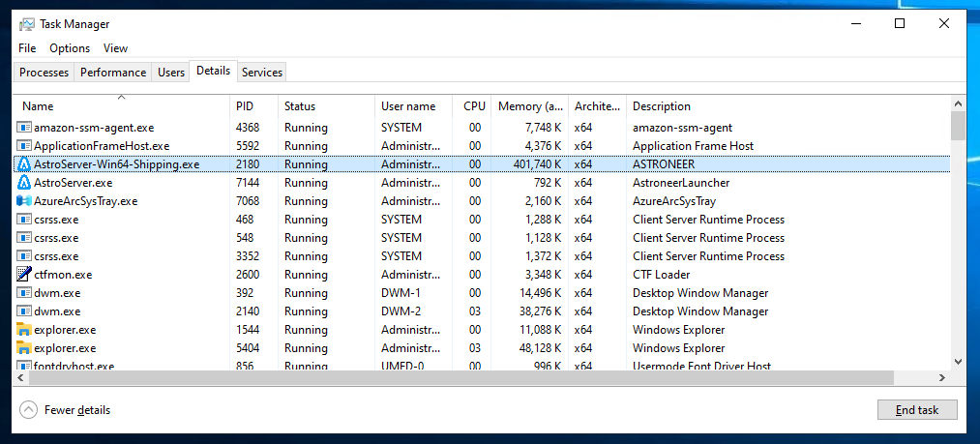The height and width of the screenshot is (444, 980).
Task: Switch to the Services tab
Action: [262, 73]
